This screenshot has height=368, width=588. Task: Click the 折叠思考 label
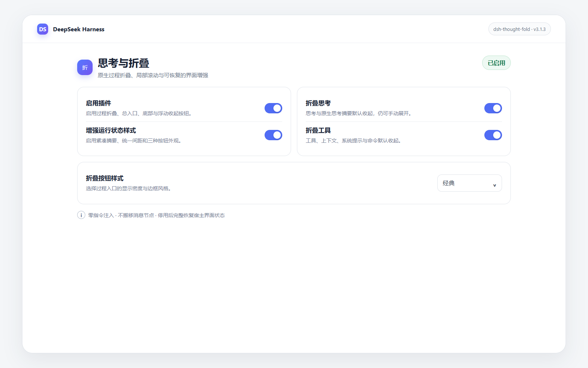click(x=318, y=103)
